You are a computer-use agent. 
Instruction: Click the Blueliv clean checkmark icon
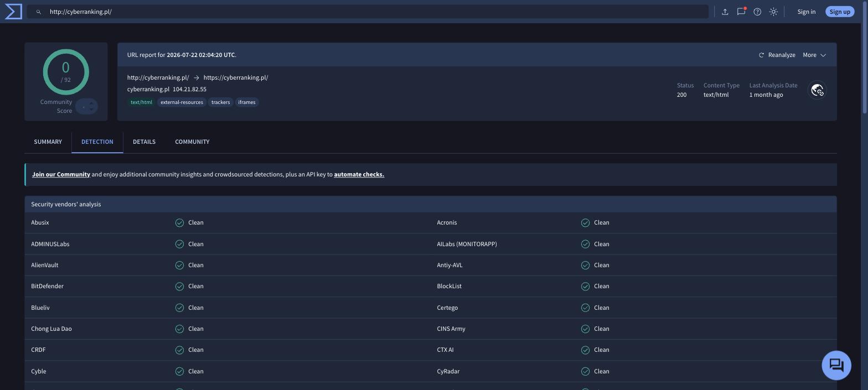pos(179,308)
